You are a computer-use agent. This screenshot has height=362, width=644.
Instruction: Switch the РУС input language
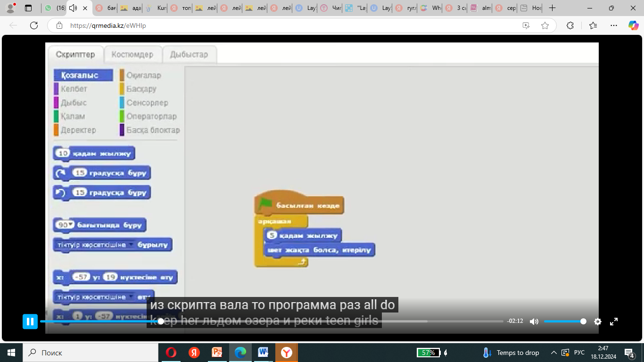click(579, 353)
